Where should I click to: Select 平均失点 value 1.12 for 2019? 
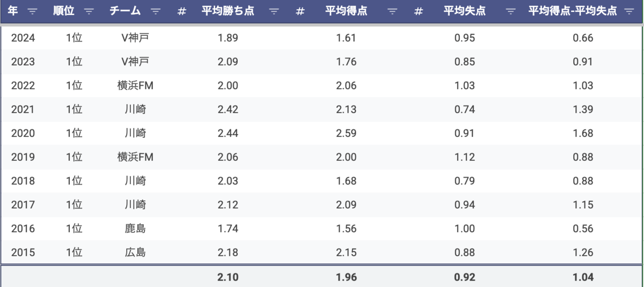coord(465,157)
